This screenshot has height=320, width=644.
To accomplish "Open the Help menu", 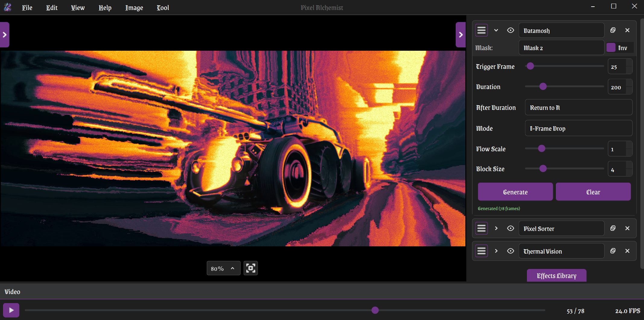I will coord(105,8).
